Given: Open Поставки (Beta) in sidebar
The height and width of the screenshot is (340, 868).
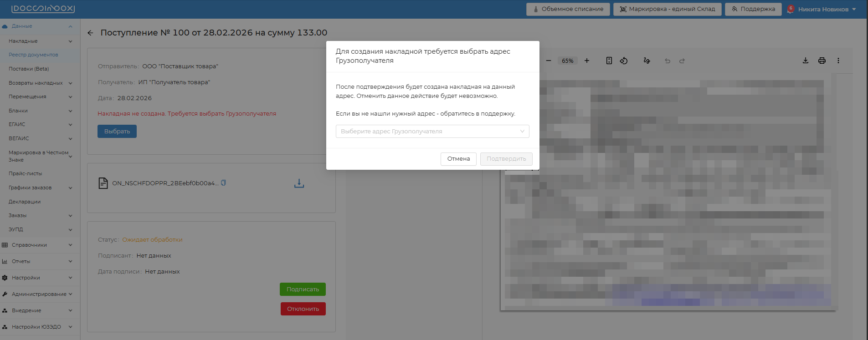Looking at the screenshot, I should click(x=29, y=69).
